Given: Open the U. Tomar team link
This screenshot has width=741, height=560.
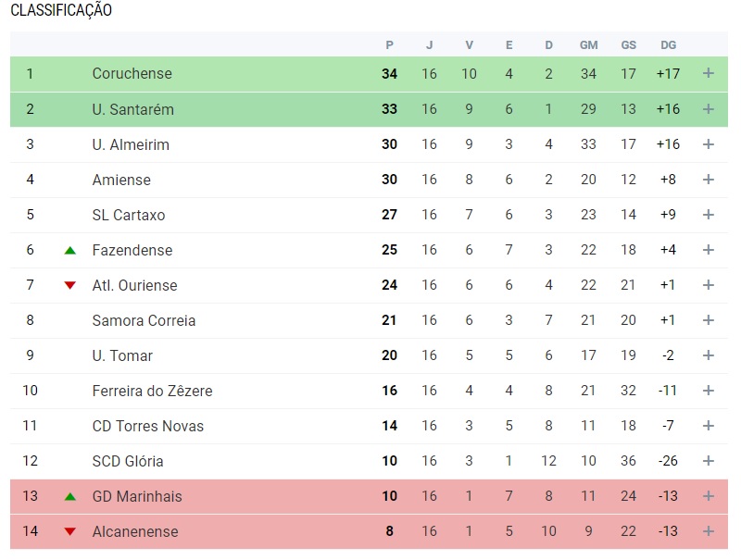Looking at the screenshot, I should 122,355.
